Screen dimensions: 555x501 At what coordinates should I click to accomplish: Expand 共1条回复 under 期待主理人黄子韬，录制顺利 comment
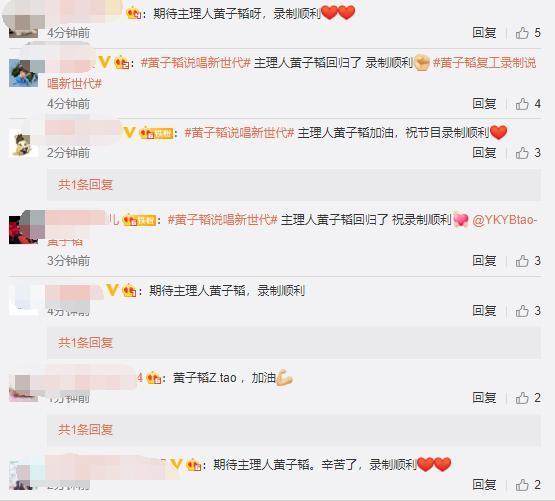tap(85, 342)
